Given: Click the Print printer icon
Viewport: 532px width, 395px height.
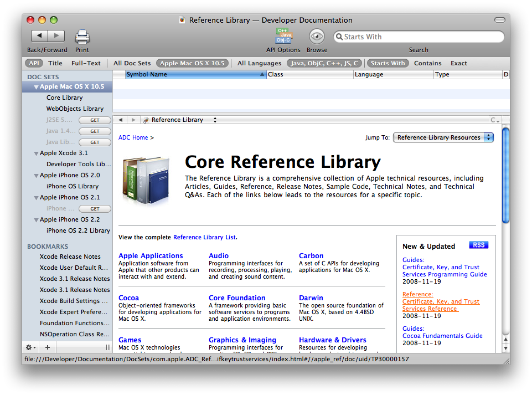Looking at the screenshot, I should pyautogui.click(x=82, y=37).
